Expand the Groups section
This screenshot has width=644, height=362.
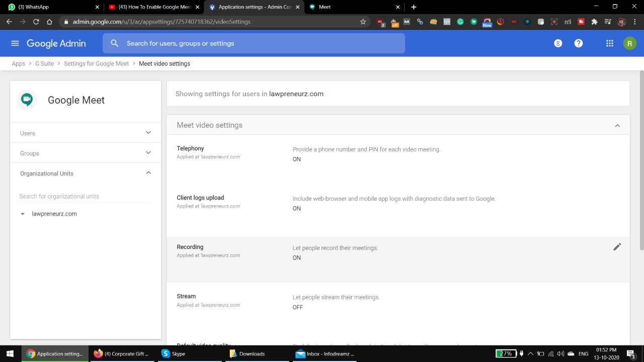(x=86, y=153)
